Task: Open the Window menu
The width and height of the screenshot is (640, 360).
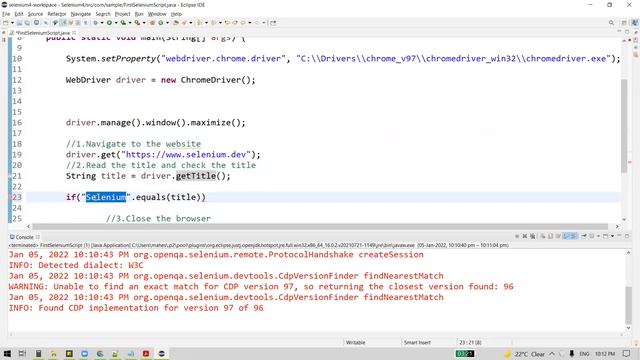Action: pyautogui.click(x=157, y=14)
